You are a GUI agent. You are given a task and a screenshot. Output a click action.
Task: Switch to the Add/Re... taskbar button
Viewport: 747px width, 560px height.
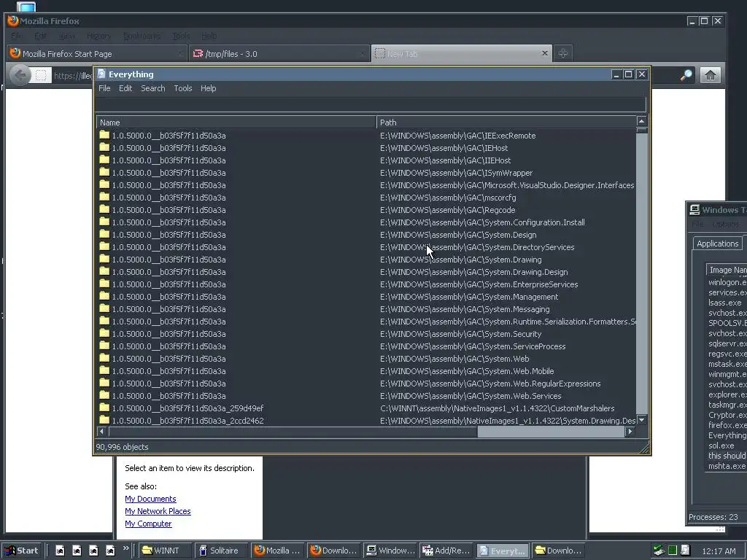pos(446,551)
